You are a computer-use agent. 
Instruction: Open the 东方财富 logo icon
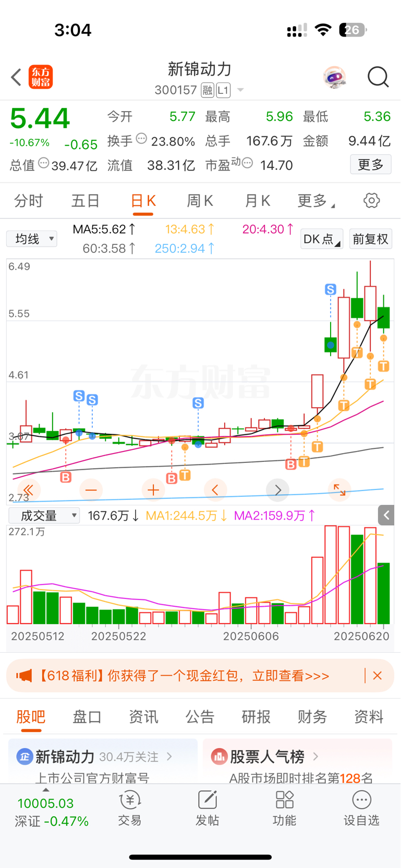point(41,77)
